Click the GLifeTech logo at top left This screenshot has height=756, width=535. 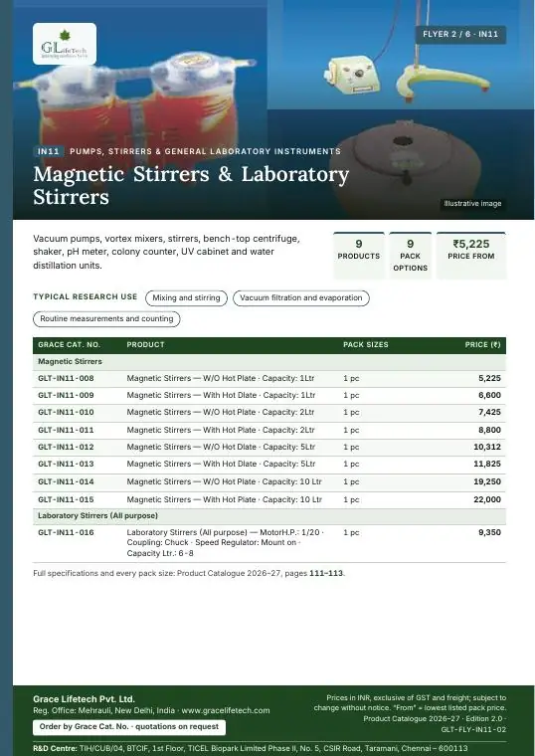pos(65,44)
